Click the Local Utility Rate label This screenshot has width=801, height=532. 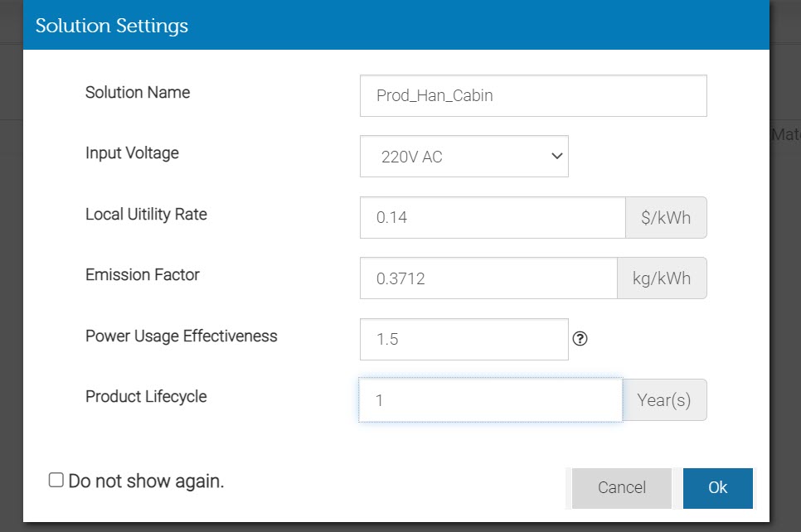coord(146,215)
